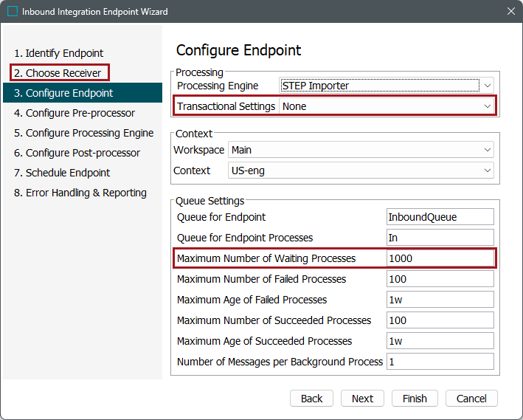Close the Inbound Integration Endpoint Wizard

coord(510,12)
